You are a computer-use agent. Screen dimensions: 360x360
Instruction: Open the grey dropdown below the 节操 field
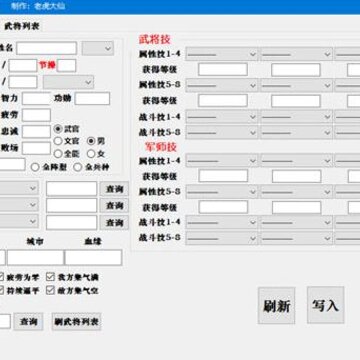click(x=68, y=82)
